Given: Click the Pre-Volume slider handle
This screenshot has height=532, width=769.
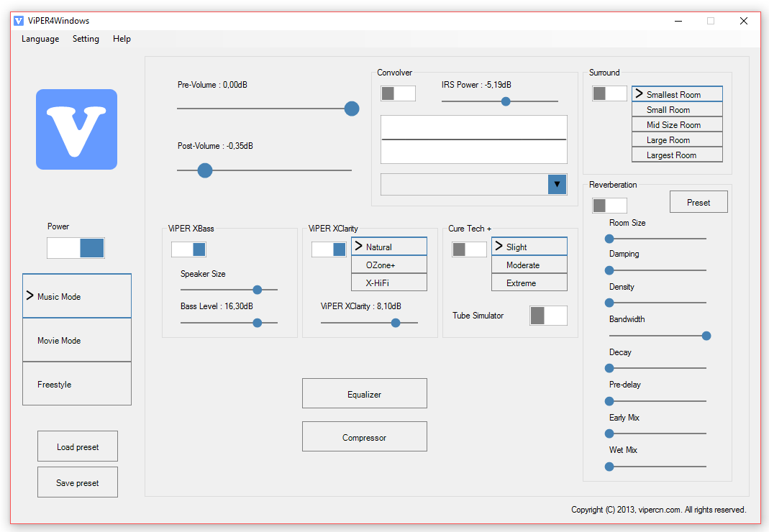Looking at the screenshot, I should point(352,109).
